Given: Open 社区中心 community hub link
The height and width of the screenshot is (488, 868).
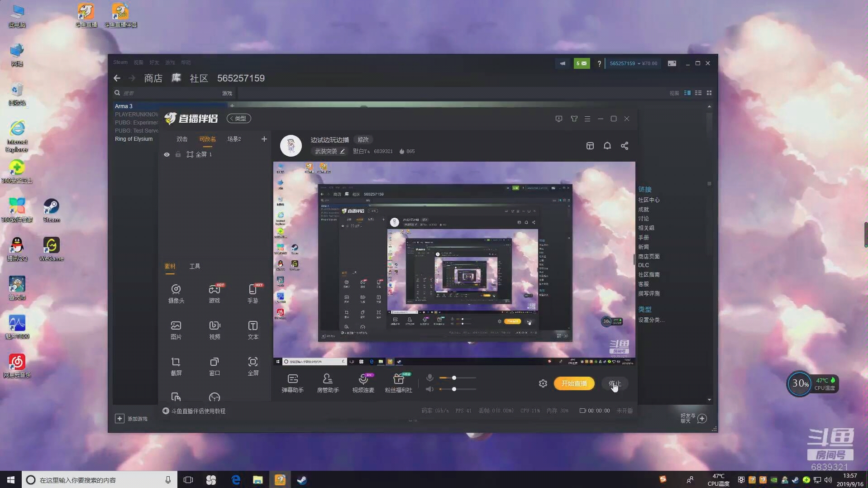Looking at the screenshot, I should click(x=649, y=200).
